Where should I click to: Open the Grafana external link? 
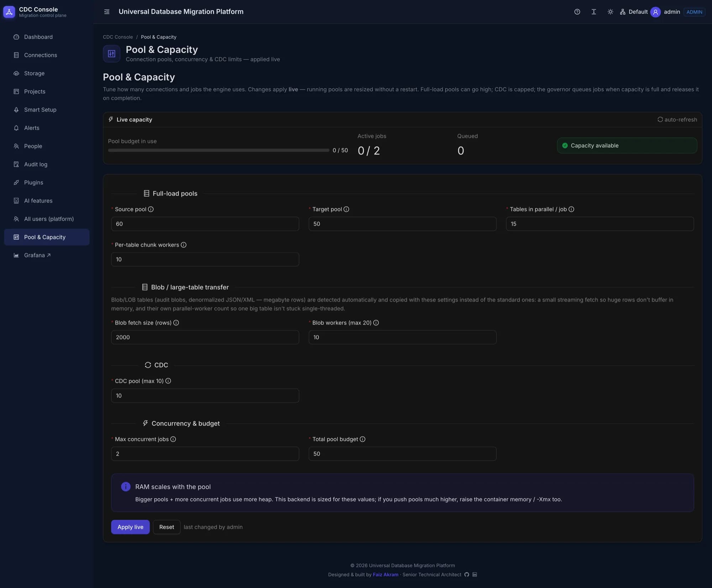point(47,255)
